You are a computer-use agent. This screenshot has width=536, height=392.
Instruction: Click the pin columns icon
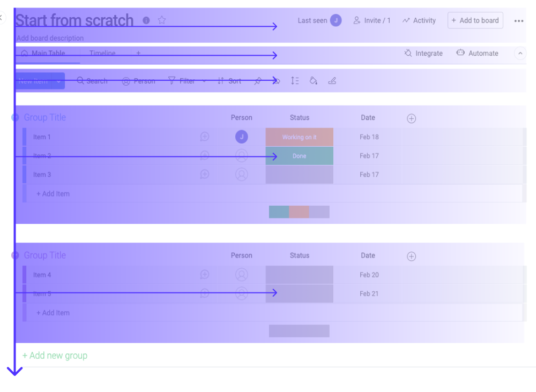pyautogui.click(x=258, y=81)
